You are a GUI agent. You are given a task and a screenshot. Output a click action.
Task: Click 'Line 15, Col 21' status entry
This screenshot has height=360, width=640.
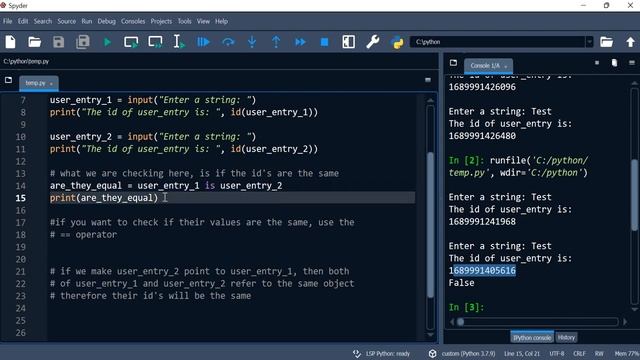point(522,353)
